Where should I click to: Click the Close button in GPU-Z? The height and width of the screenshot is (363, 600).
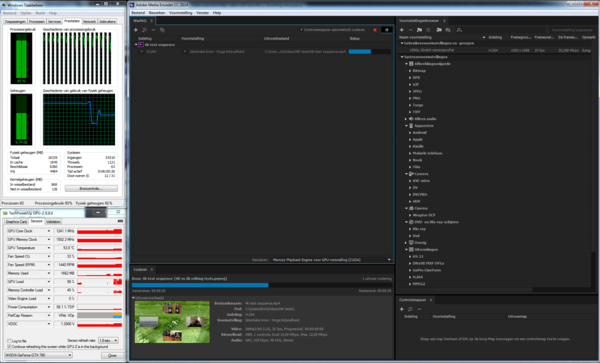coord(112,355)
